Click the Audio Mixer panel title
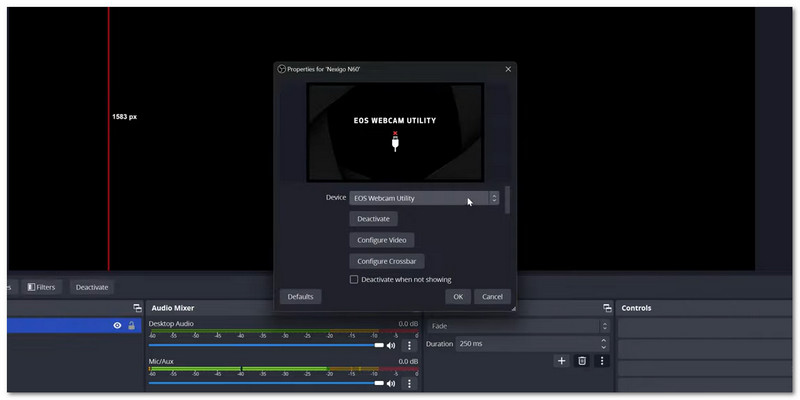This screenshot has height=400, width=800. pos(172,308)
